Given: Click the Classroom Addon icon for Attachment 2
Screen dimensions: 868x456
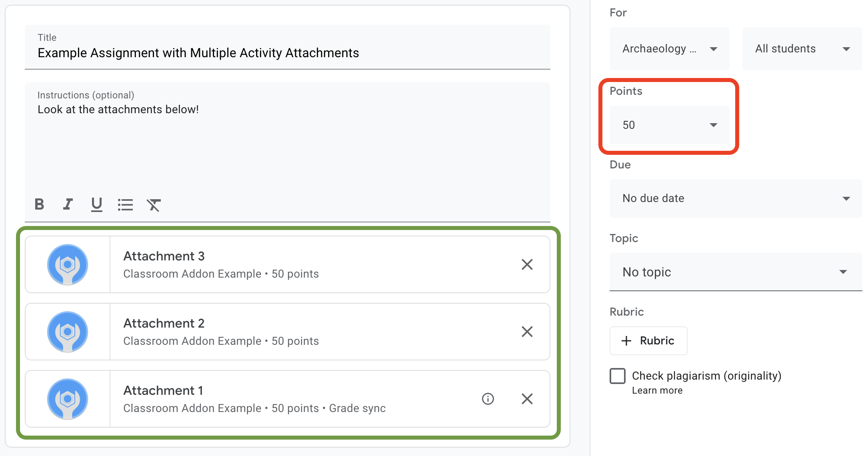Looking at the screenshot, I should coord(68,331).
